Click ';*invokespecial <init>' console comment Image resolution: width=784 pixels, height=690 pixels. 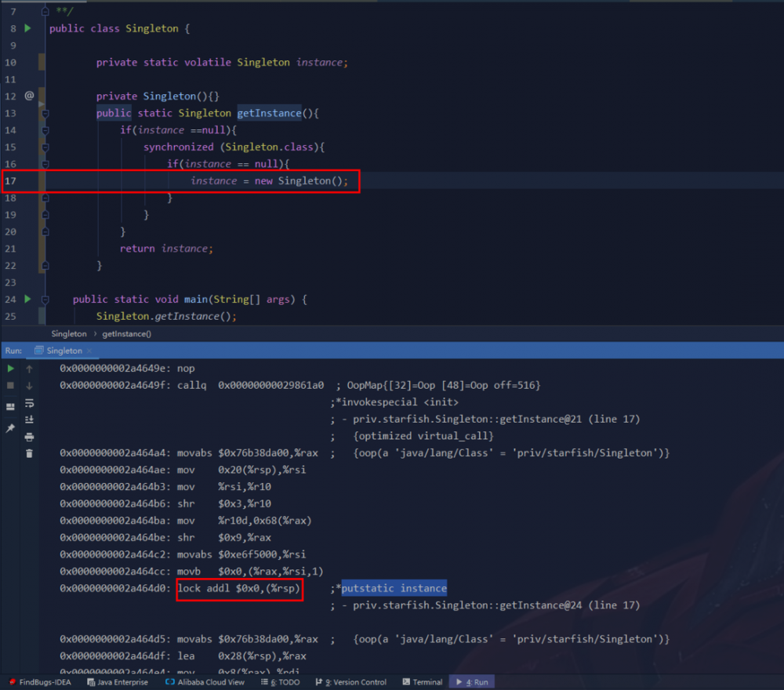pos(394,402)
